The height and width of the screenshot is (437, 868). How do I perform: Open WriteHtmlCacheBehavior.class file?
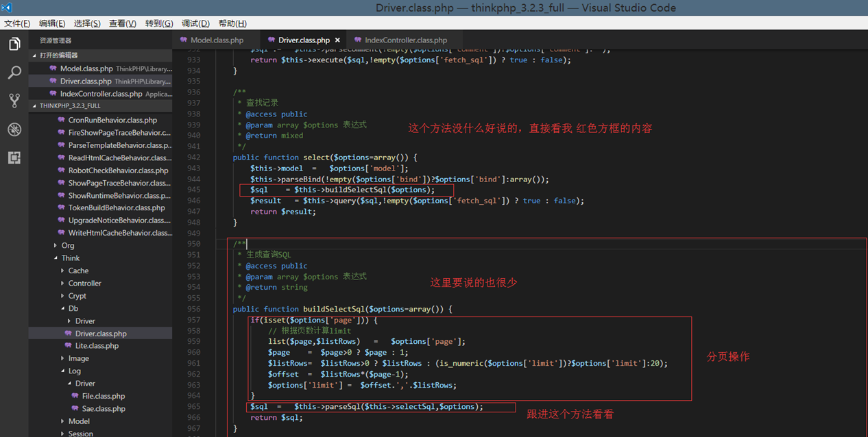(x=119, y=233)
